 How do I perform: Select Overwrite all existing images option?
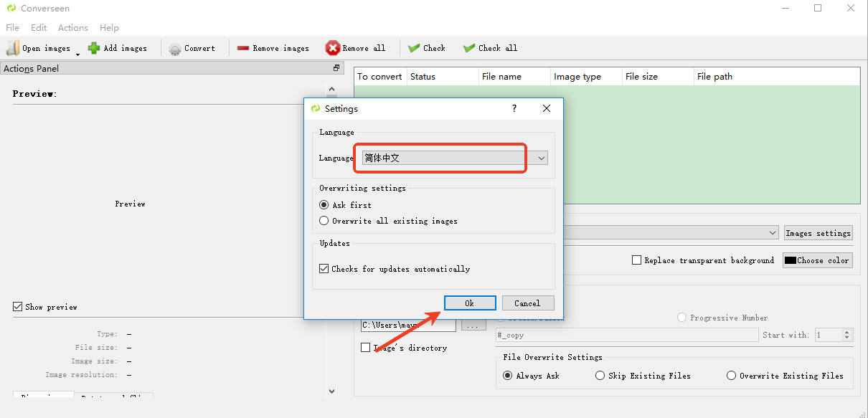pos(324,221)
